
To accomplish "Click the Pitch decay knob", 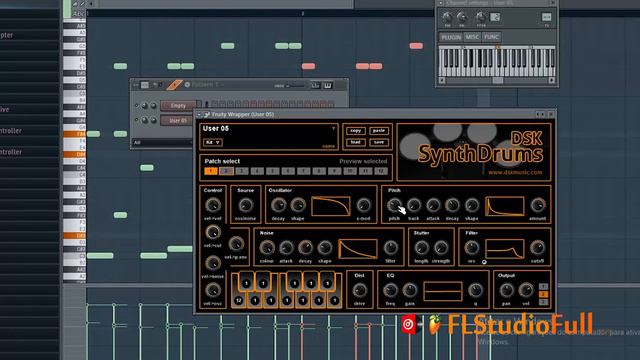I will (452, 205).
